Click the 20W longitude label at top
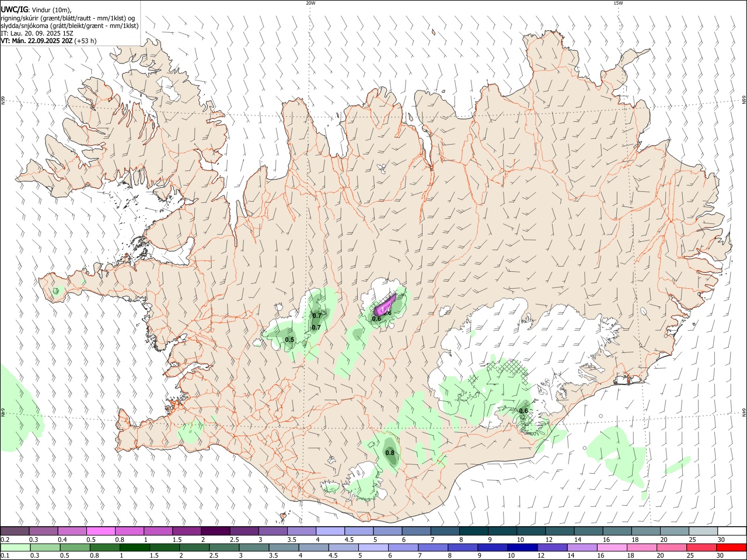747x560 pixels. 310,3
